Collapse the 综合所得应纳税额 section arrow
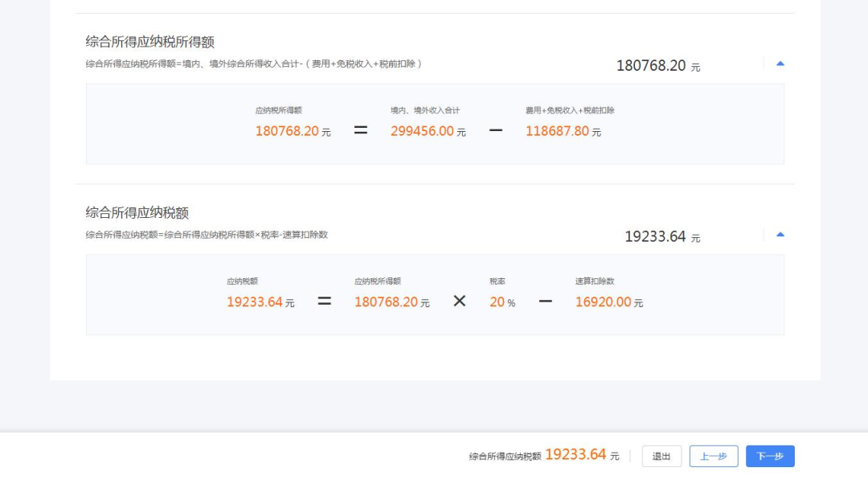Viewport: 868px width, 480px height. click(780, 234)
